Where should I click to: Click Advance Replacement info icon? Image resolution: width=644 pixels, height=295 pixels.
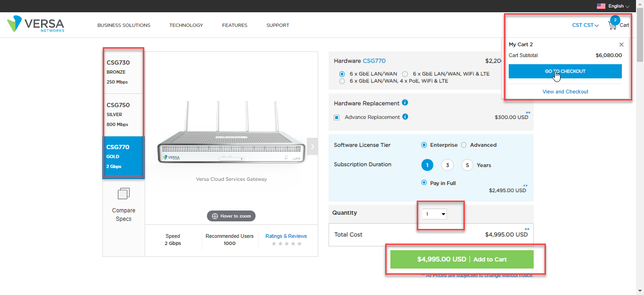click(405, 117)
